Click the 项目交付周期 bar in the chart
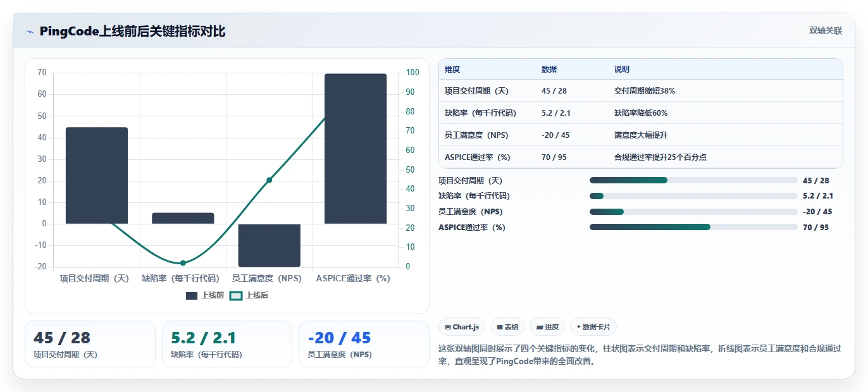 (97, 175)
